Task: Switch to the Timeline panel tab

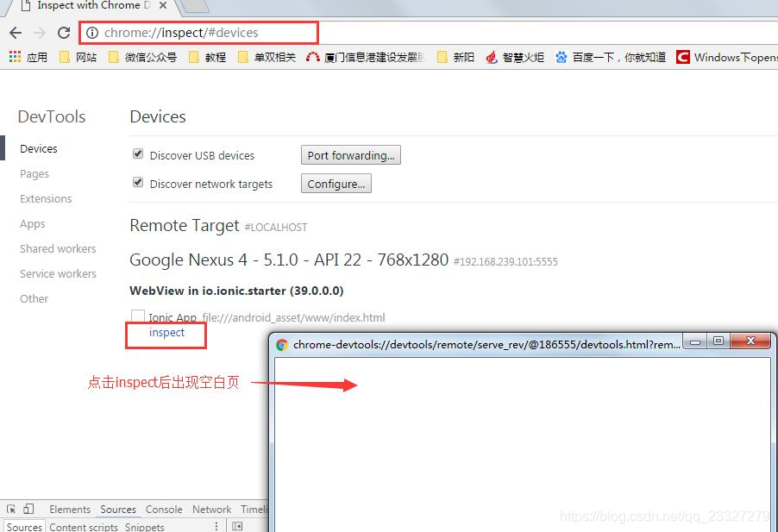Action: (254, 510)
